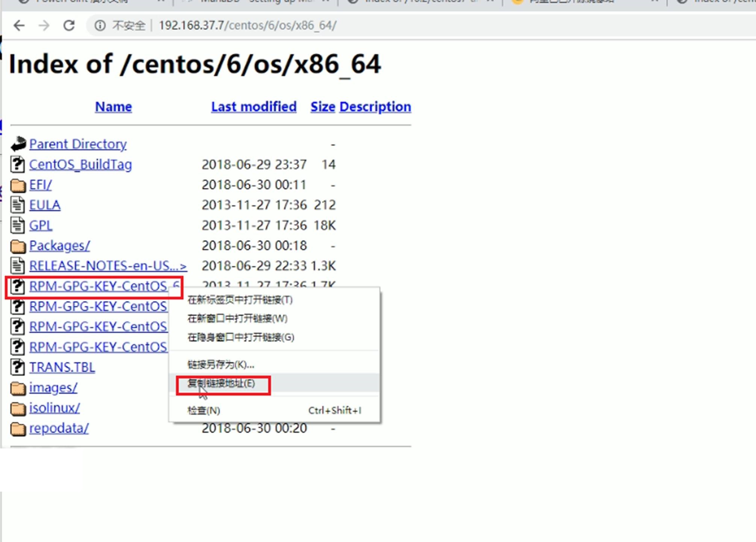The height and width of the screenshot is (542, 756).
Task: Click the site info circle icon
Action: 100,26
